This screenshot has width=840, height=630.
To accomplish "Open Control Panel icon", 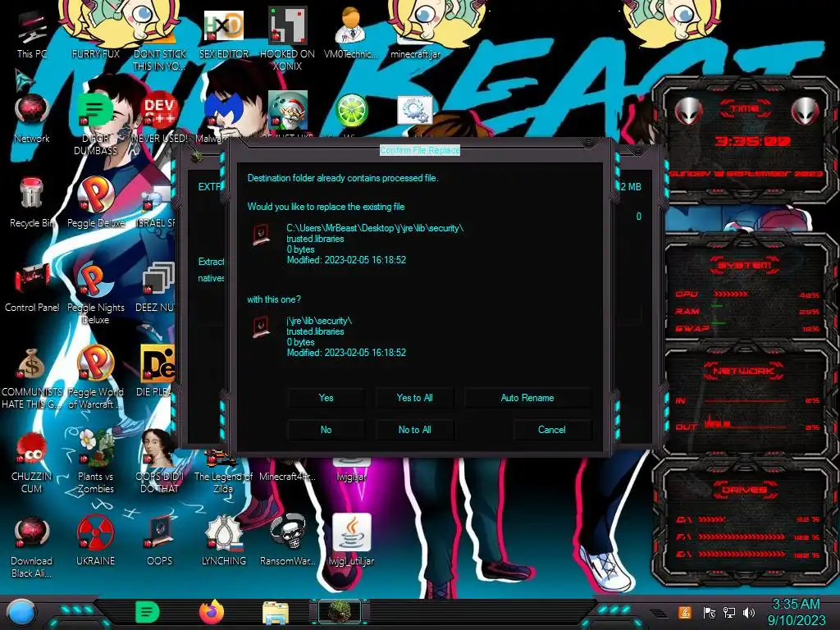I will click(32, 287).
